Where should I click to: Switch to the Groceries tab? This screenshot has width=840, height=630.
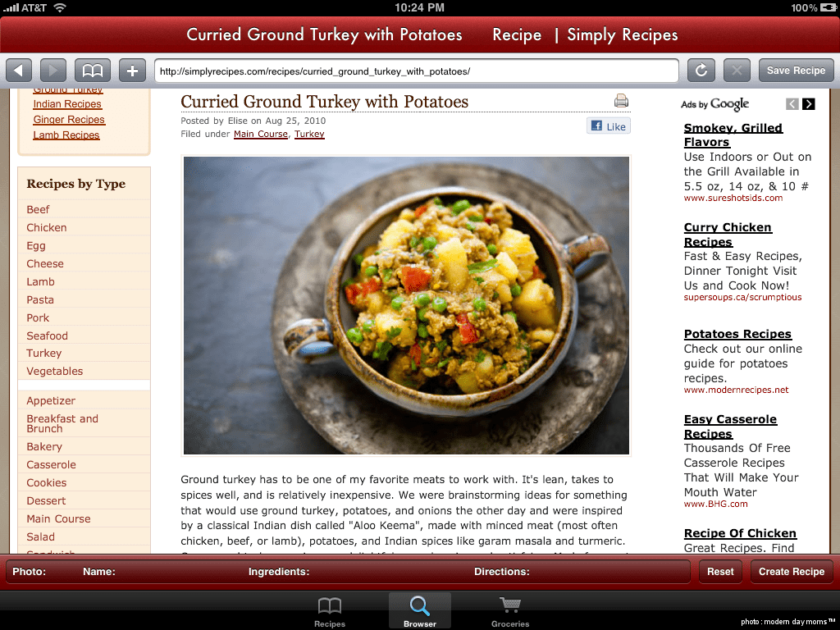510,611
